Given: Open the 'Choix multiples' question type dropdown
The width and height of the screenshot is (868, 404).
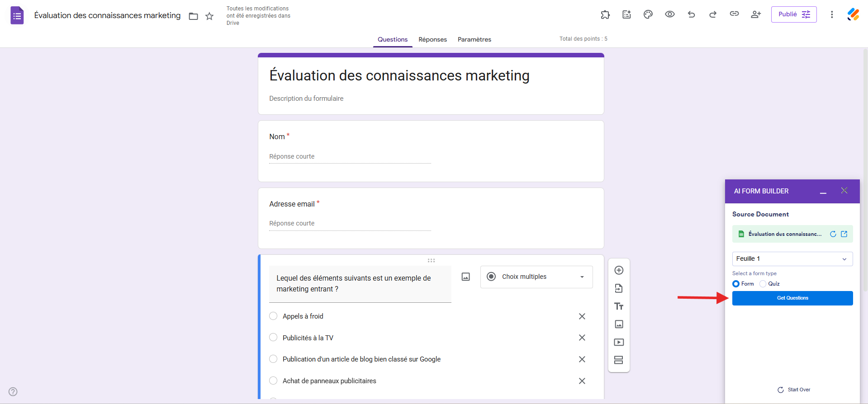Looking at the screenshot, I should (536, 277).
